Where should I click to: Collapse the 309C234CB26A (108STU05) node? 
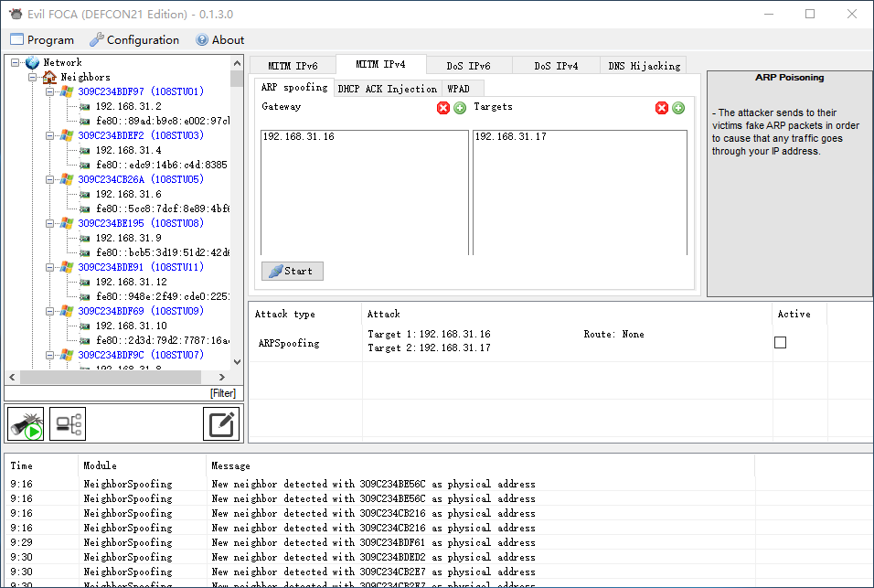(49, 179)
